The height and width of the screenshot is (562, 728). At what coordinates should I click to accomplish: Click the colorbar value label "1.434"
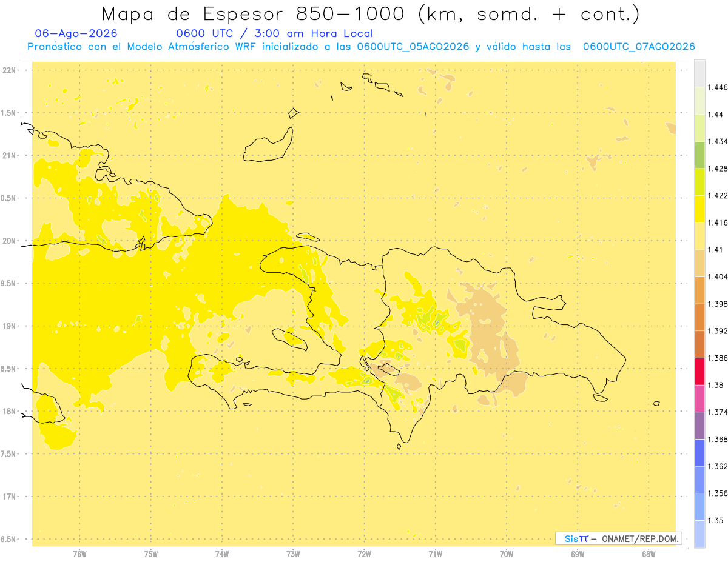pos(718,141)
